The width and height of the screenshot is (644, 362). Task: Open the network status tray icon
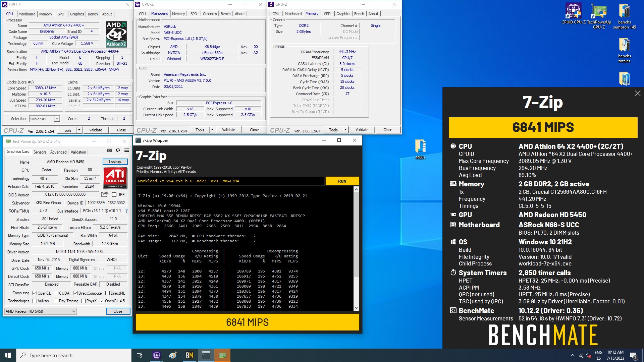(x=581, y=356)
